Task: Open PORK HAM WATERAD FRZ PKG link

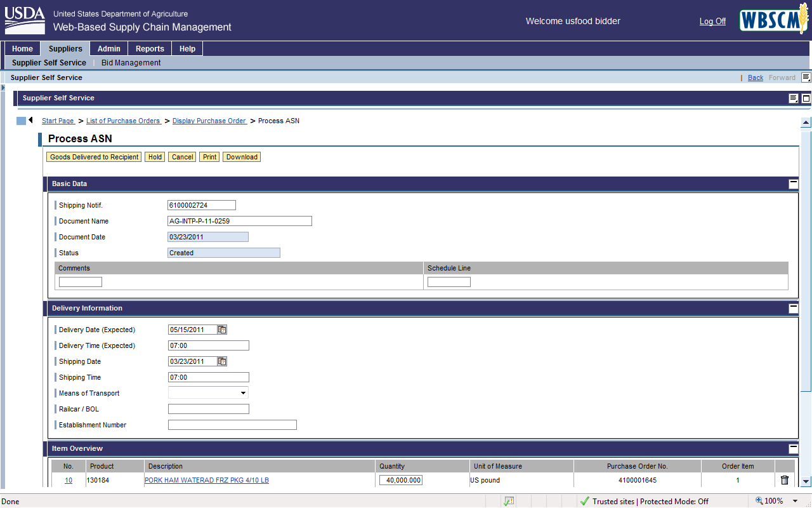Action: click(207, 480)
